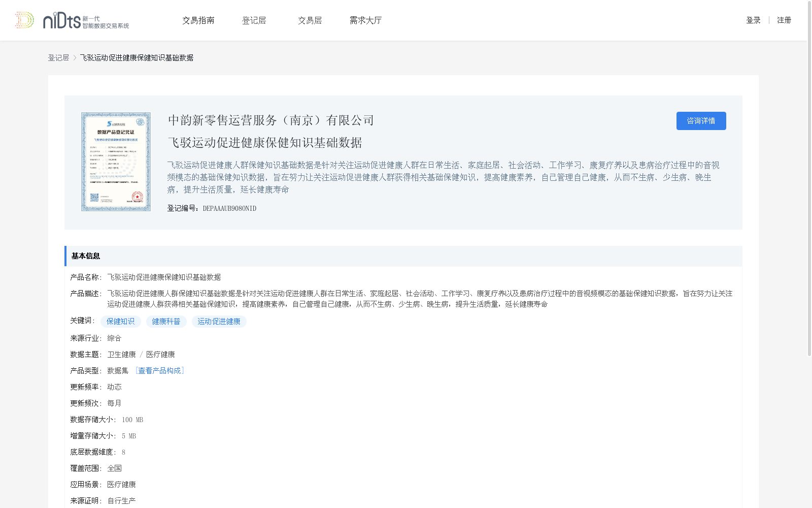Open the 登记层 navigation item
This screenshot has width=812, height=508.
tap(254, 20)
